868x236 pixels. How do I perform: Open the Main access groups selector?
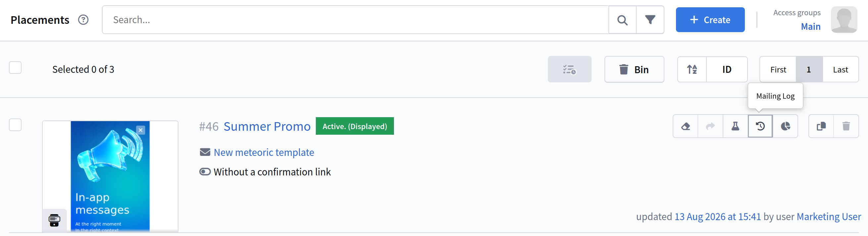tap(810, 26)
